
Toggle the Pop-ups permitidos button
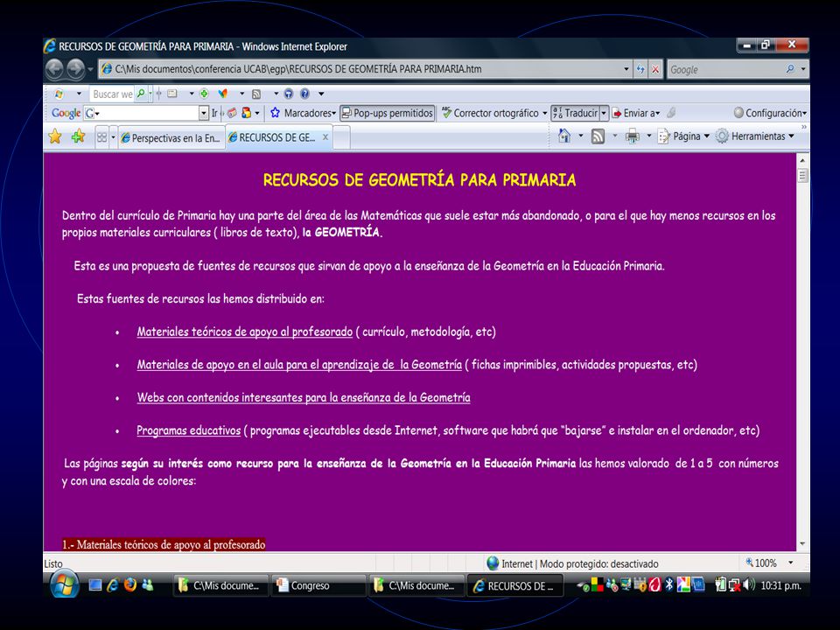387,113
